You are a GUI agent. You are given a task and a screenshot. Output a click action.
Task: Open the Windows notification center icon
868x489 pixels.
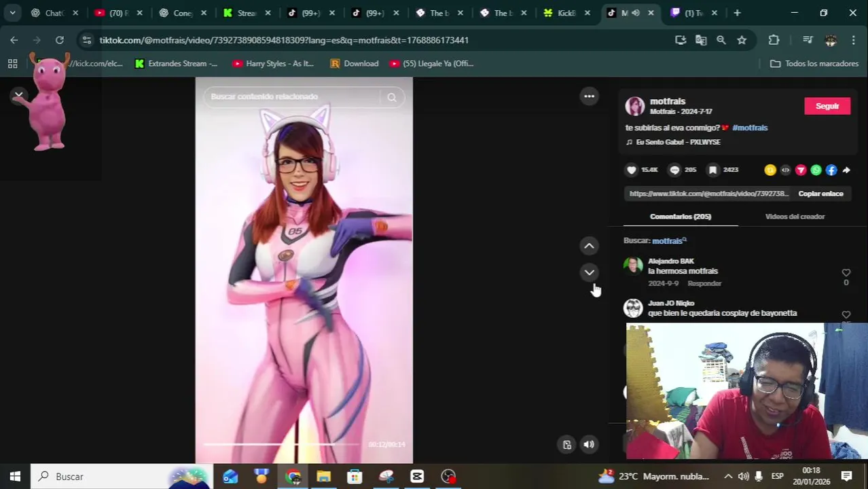coord(846,477)
